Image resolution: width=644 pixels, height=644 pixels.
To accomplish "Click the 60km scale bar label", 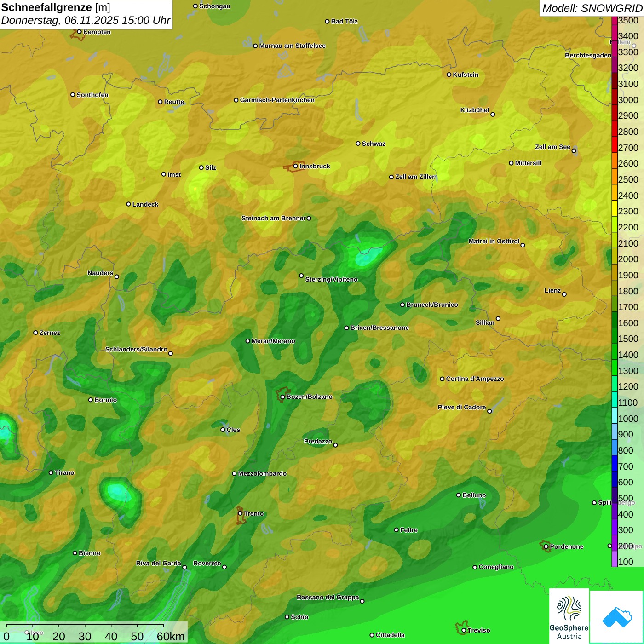I will click(x=171, y=636).
